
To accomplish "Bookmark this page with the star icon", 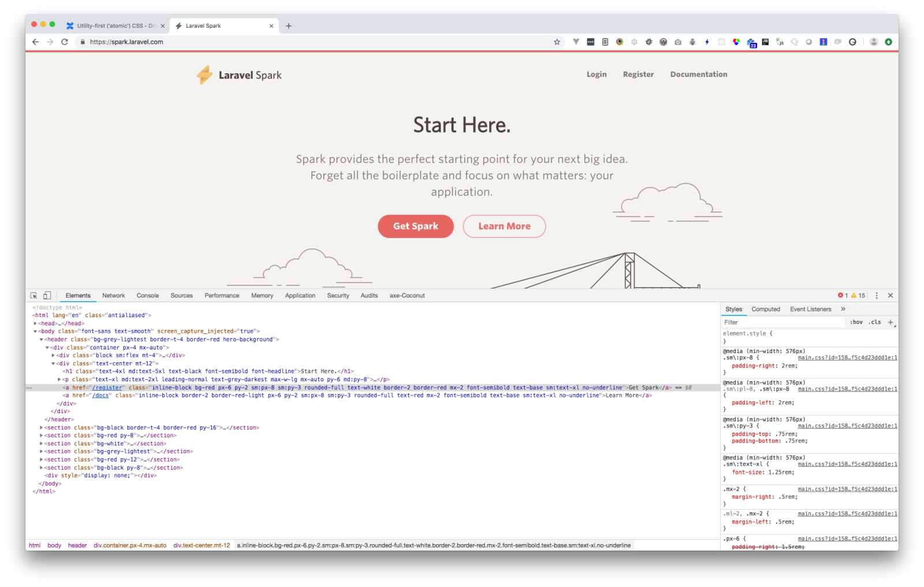I will tap(557, 42).
